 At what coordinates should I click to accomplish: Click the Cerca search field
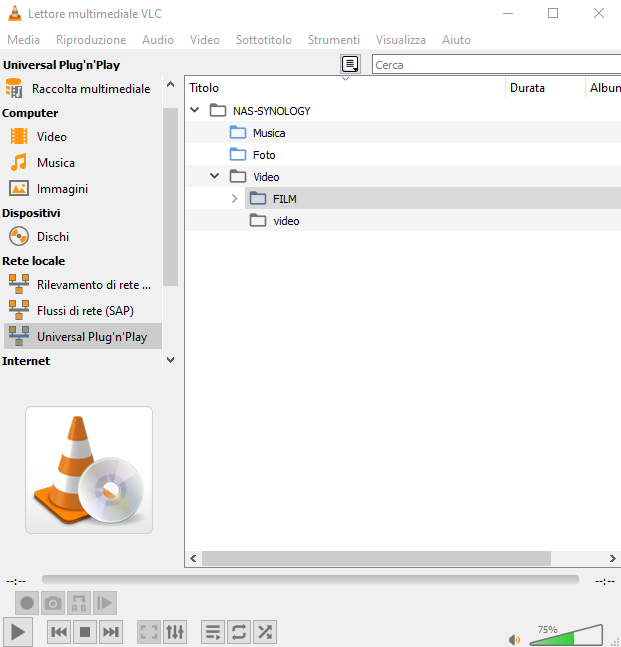(496, 64)
